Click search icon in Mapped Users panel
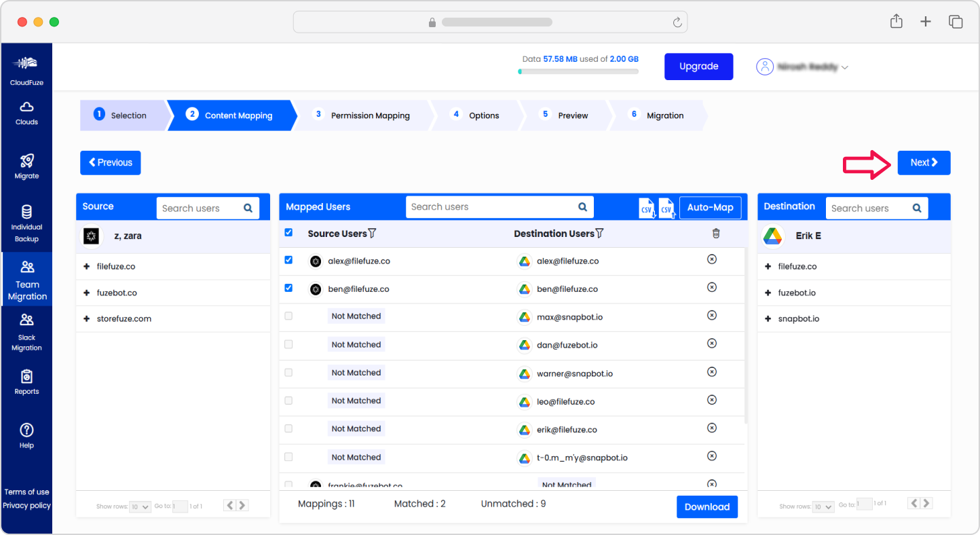The image size is (980, 535). coord(582,207)
